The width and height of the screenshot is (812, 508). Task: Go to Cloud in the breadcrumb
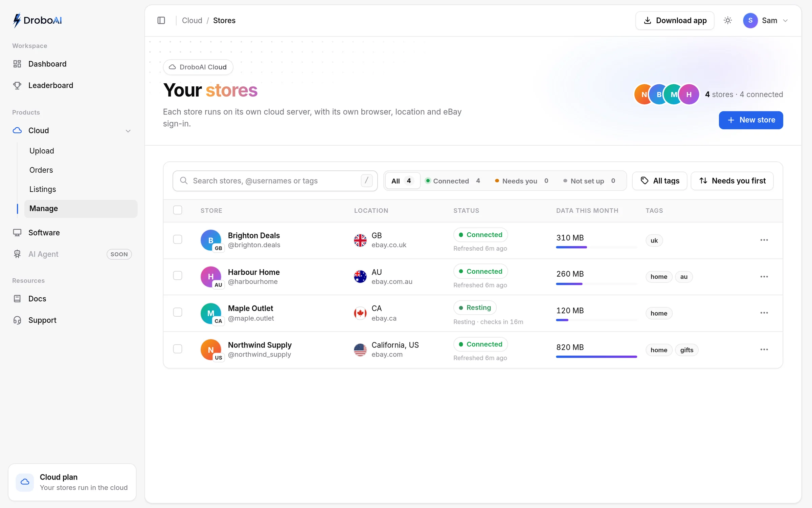(192, 20)
